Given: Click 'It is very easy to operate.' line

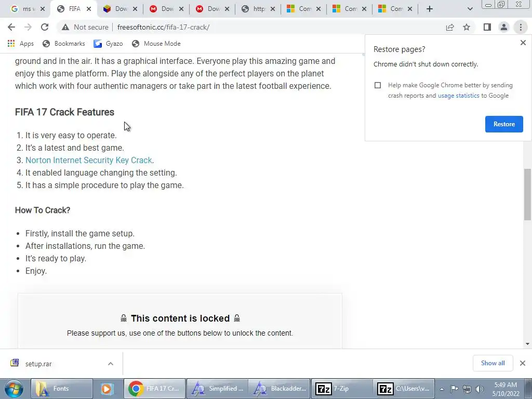Looking at the screenshot, I should tap(71, 136).
